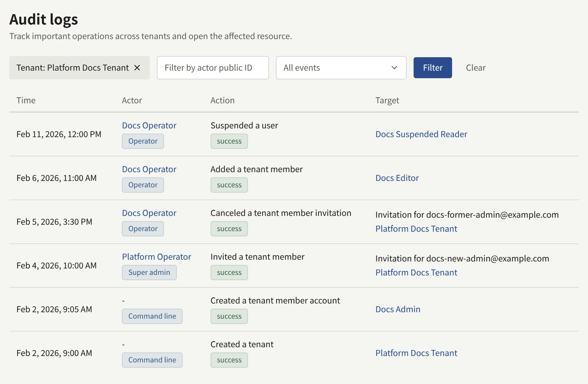Click the Invitation for docs-former-admin@example.com text
588x384 pixels.
tap(467, 215)
